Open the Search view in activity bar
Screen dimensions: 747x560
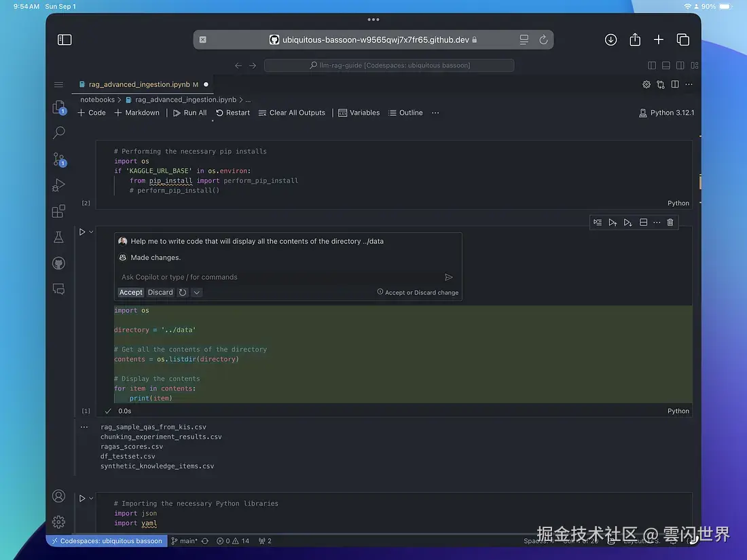pyautogui.click(x=58, y=132)
